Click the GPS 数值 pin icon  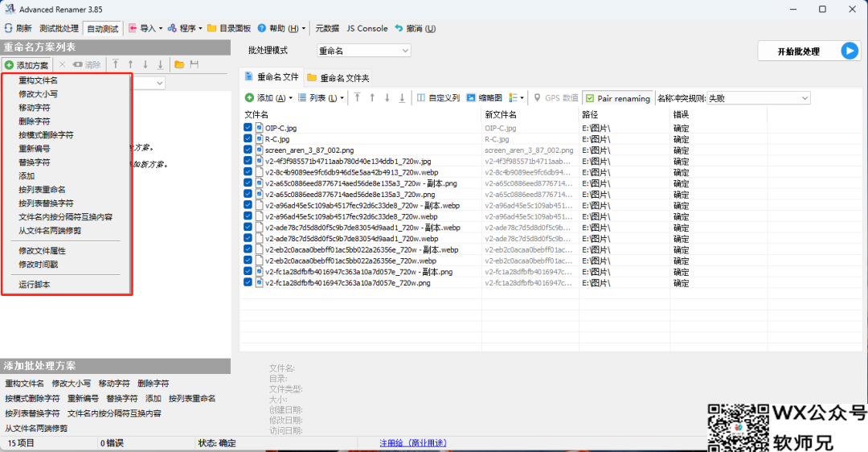tap(537, 97)
